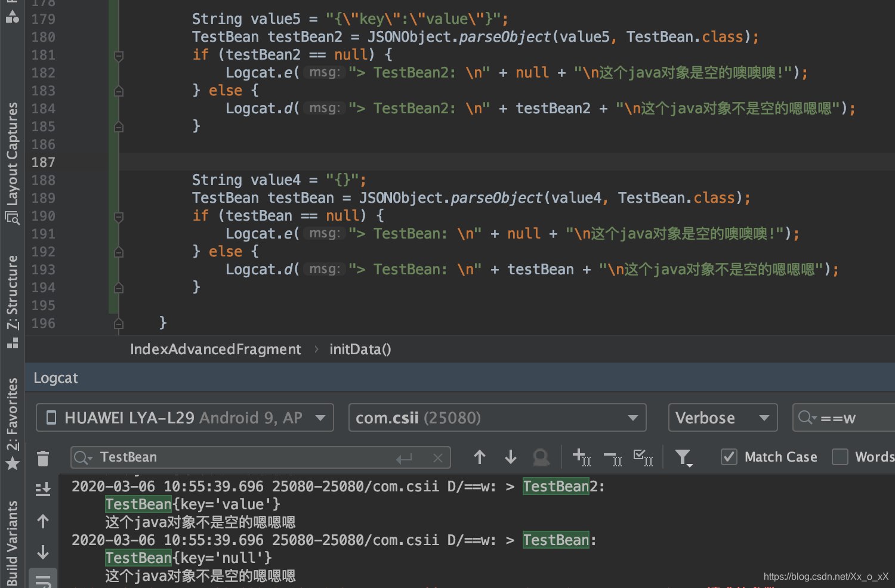Toggle fold marker at line 192
895x588 pixels.
pyautogui.click(x=119, y=252)
